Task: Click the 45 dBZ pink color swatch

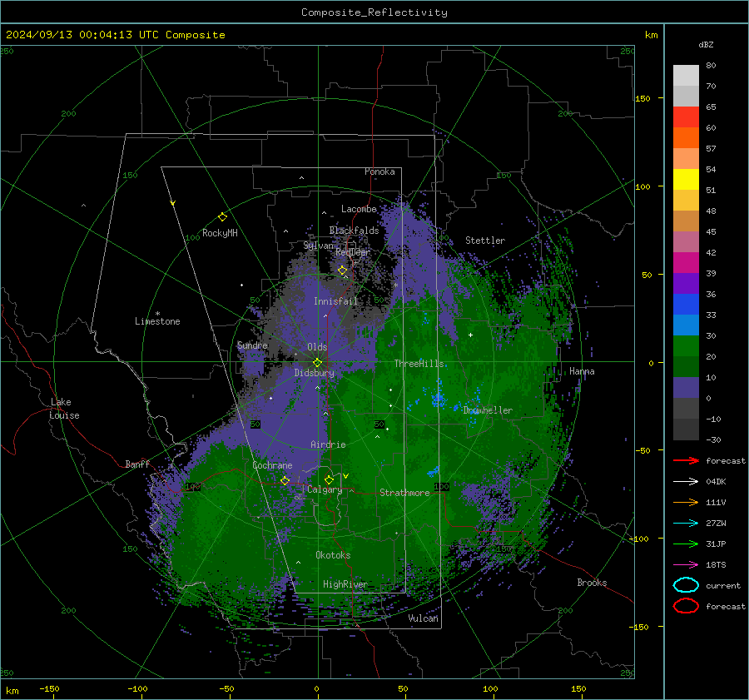Action: coord(686,241)
